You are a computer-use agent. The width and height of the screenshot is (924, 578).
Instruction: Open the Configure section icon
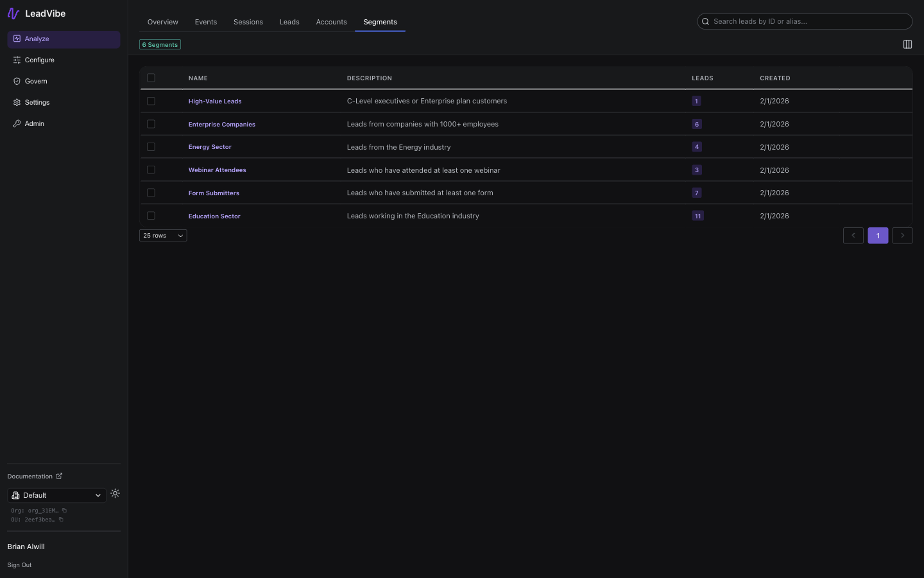tap(17, 60)
